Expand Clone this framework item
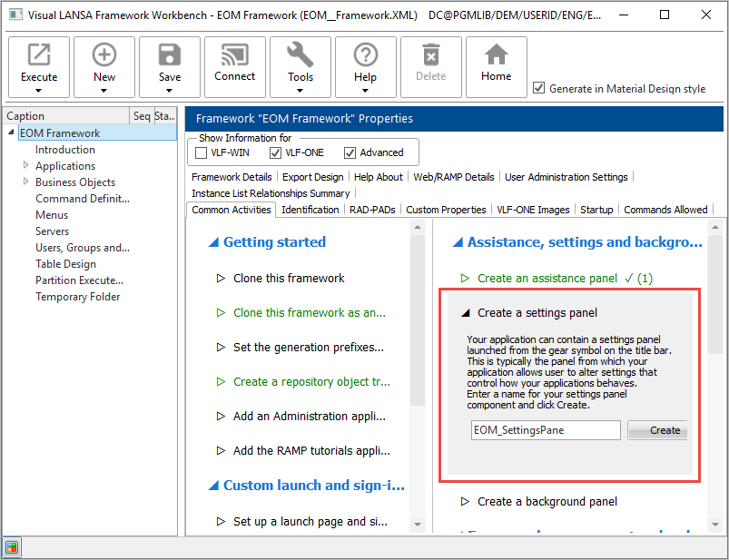729x560 pixels. tap(221, 279)
